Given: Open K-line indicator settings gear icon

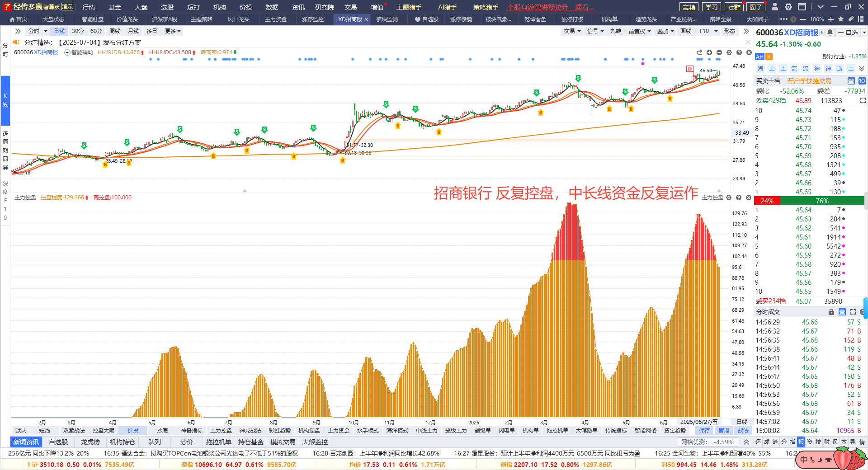Looking at the screenshot, I should coord(729,52).
